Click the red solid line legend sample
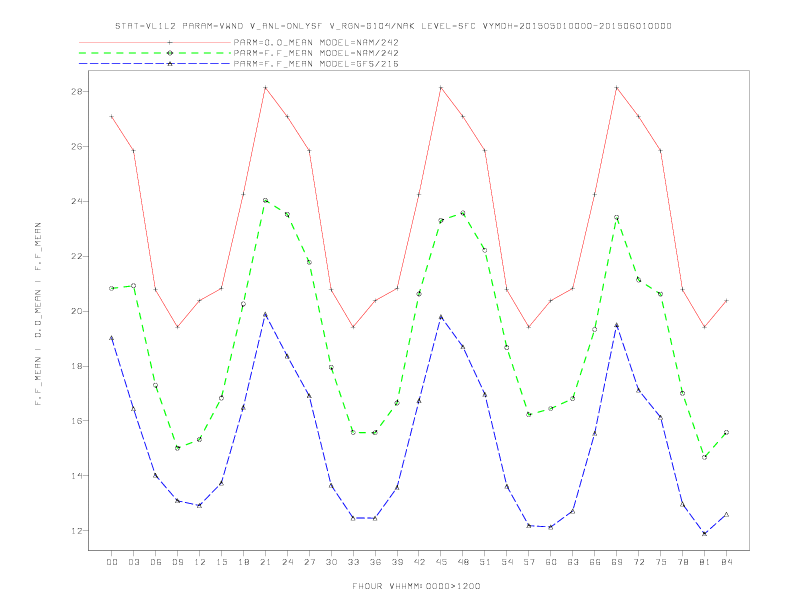Screen dimensions: 792x612 [155, 42]
